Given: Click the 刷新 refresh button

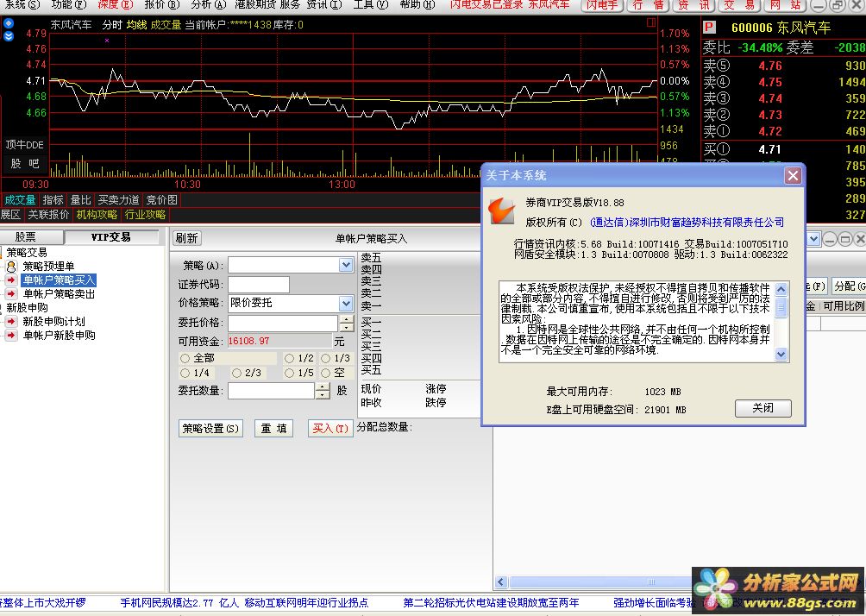Looking at the screenshot, I should pyautogui.click(x=186, y=238).
